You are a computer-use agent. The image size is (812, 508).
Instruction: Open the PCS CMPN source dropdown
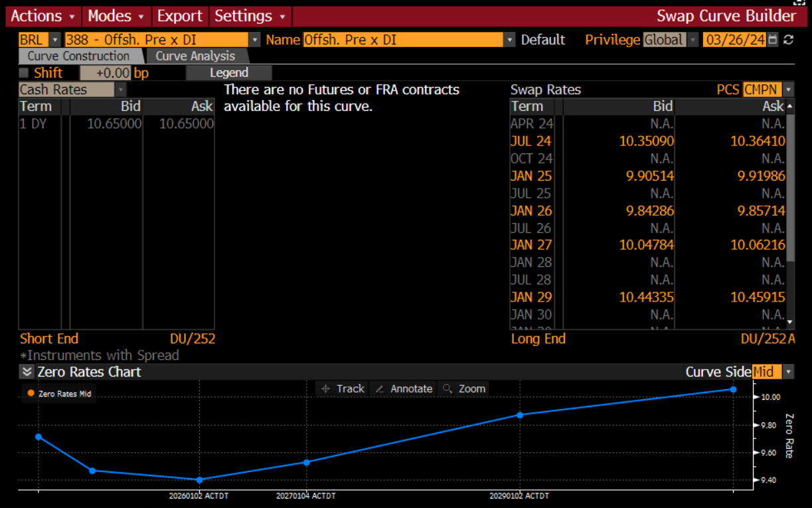tap(788, 90)
